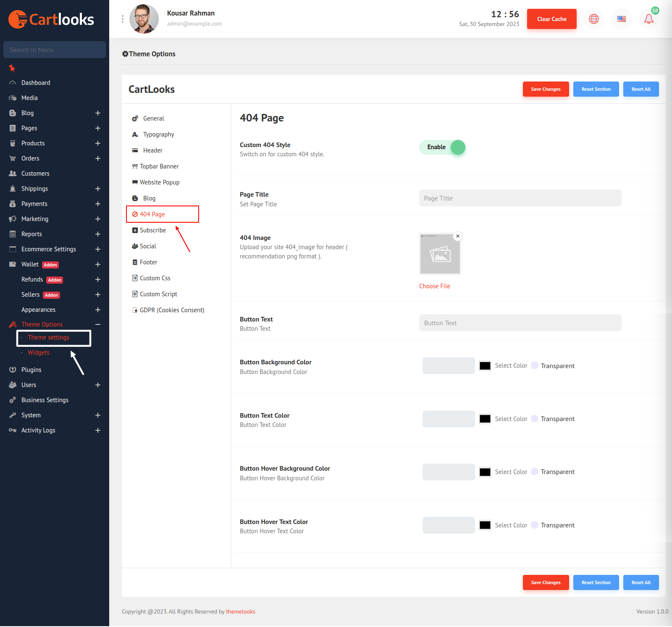The image size is (672, 627).
Task: Expand the Marketing submenu
Action: pos(98,219)
